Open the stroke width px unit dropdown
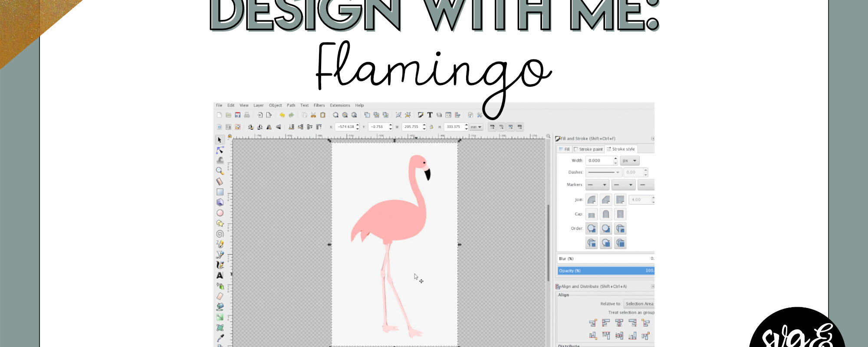This screenshot has width=868, height=347. pyautogui.click(x=630, y=160)
